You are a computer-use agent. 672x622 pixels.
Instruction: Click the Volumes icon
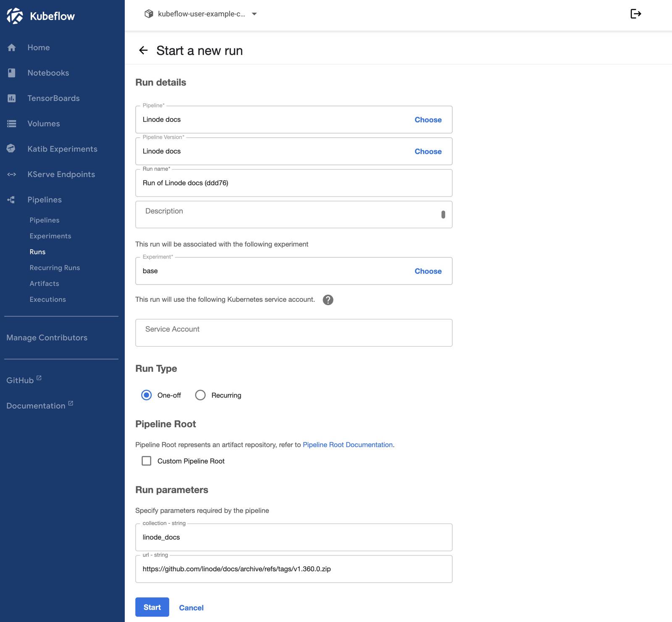click(11, 123)
